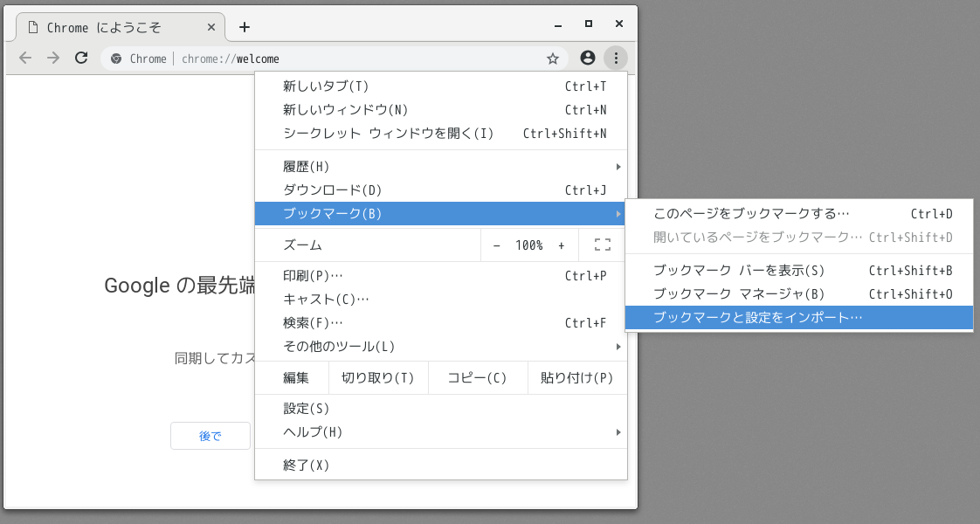This screenshot has width=980, height=524.
Task: Click the back navigation arrow
Action: pyautogui.click(x=25, y=59)
